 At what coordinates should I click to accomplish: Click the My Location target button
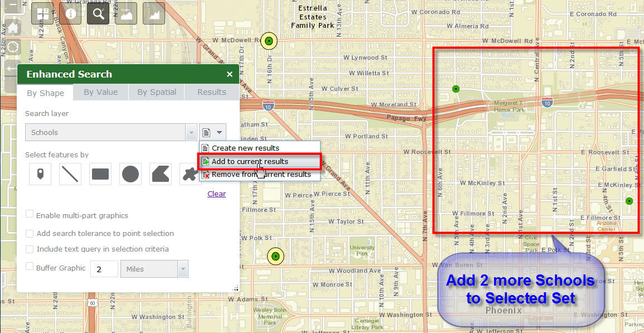pos(13,47)
